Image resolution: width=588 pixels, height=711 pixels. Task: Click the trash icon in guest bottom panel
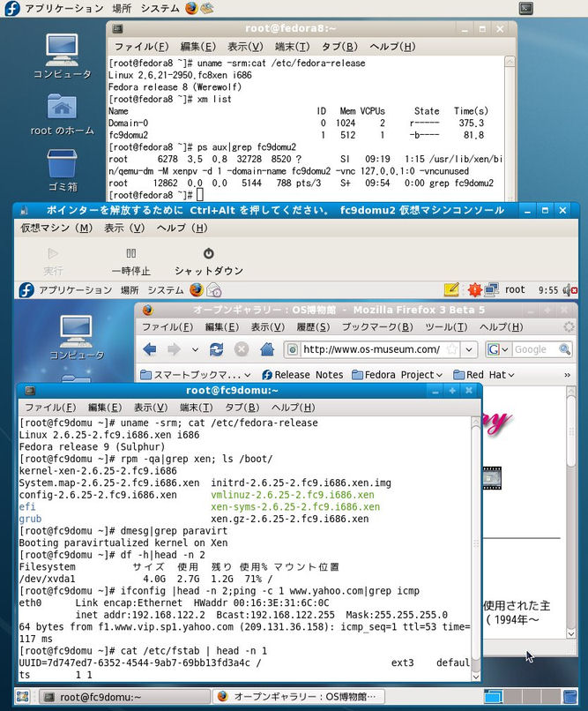pos(569,697)
